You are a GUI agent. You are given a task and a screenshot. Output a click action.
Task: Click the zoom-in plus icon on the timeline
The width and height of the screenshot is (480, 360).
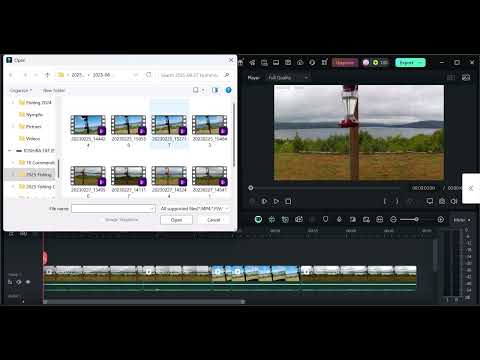tap(440, 219)
